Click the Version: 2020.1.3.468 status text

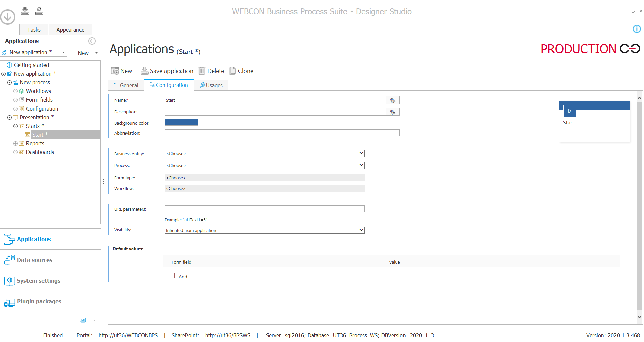[613, 335]
